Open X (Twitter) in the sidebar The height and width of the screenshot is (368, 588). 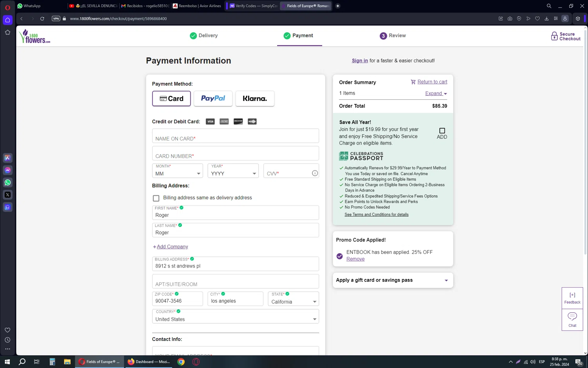click(x=7, y=195)
